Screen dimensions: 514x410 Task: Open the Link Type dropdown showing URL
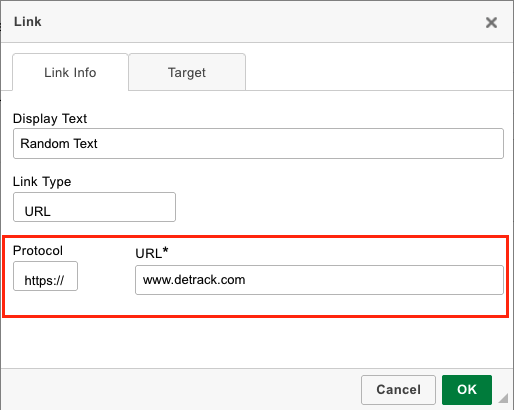click(x=94, y=207)
